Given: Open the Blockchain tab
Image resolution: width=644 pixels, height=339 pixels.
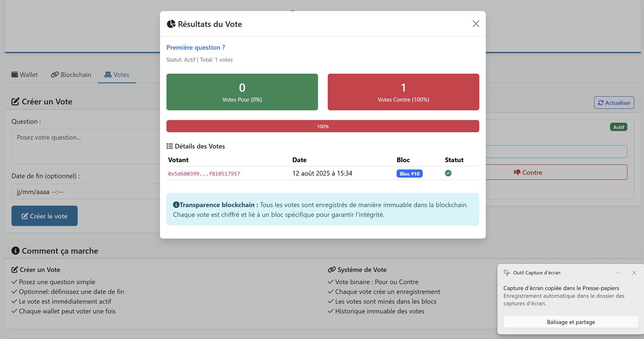Looking at the screenshot, I should (x=71, y=75).
